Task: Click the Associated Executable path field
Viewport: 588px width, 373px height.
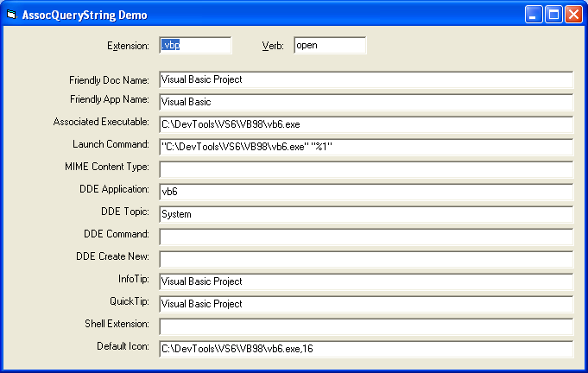Action: pos(366,124)
